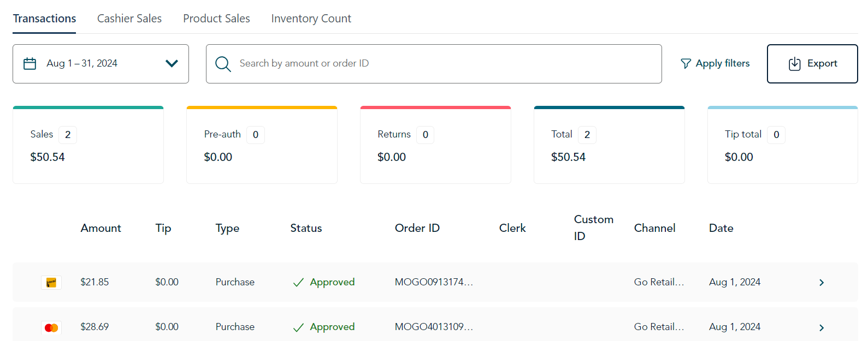868x341 pixels.
Task: Expand details arrow for $21.85 transaction
Action: coord(822,283)
